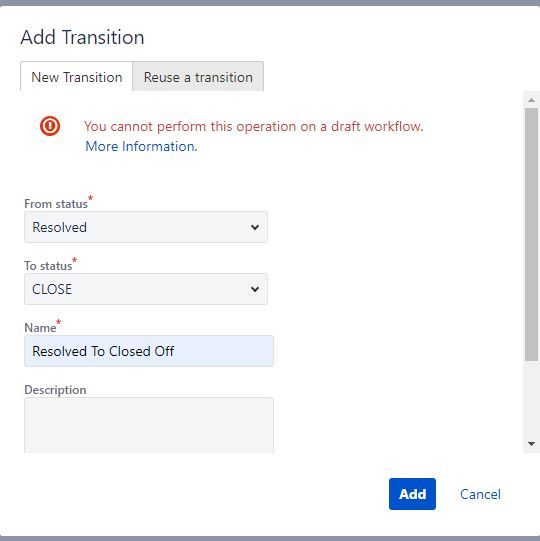Image resolution: width=540 pixels, height=541 pixels.
Task: Click the chevron arrow in To status field
Action: 255,289
